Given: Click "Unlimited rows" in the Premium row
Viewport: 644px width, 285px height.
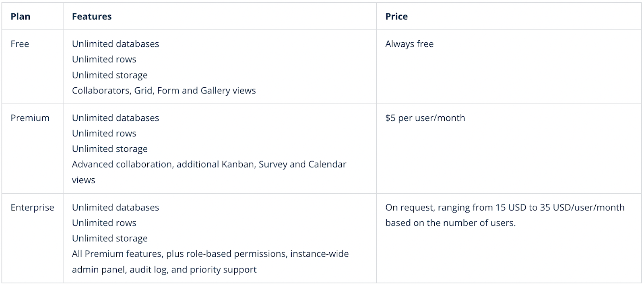Looking at the screenshot, I should pyautogui.click(x=104, y=133).
